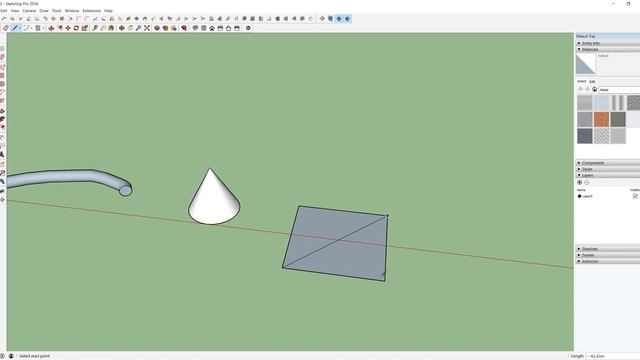
Task: Switch to the materials Edit tab
Action: point(592,82)
